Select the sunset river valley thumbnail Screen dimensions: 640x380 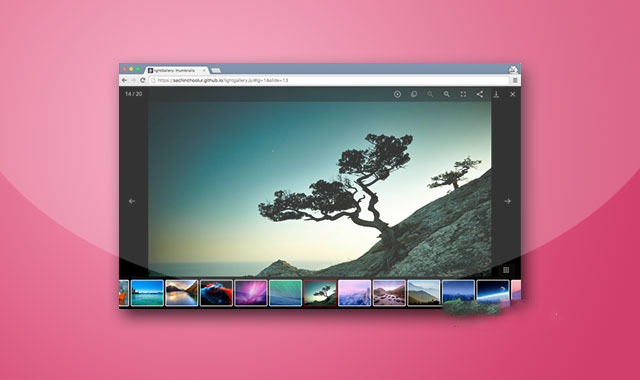click(182, 293)
